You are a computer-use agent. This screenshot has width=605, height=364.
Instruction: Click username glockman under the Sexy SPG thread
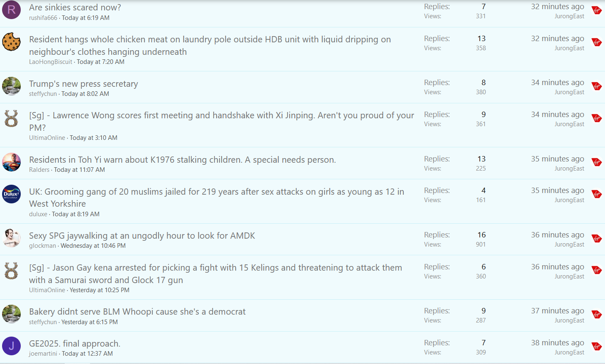[x=42, y=246]
